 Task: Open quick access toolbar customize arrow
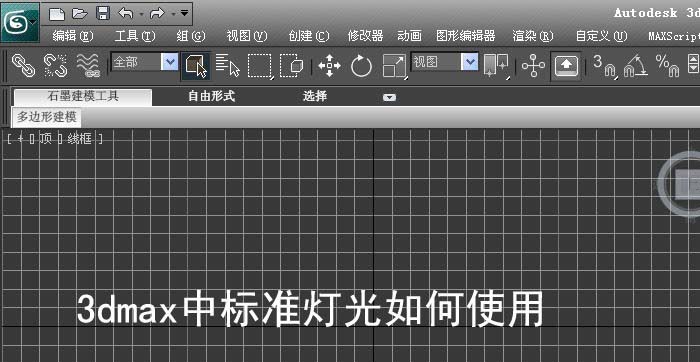(x=184, y=13)
